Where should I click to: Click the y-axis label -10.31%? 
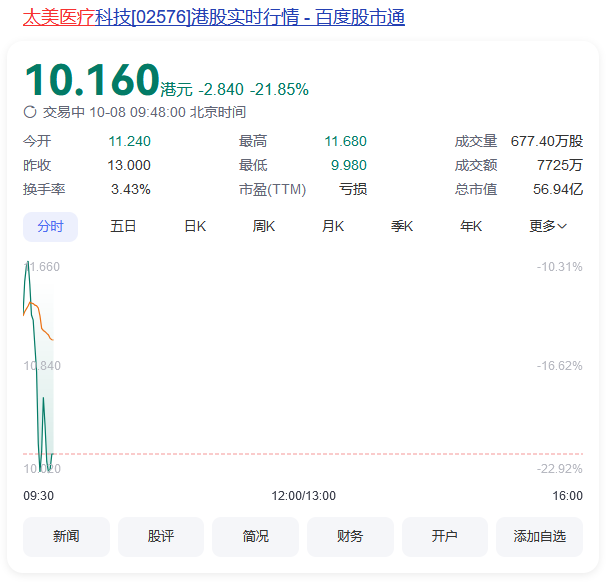(x=559, y=267)
